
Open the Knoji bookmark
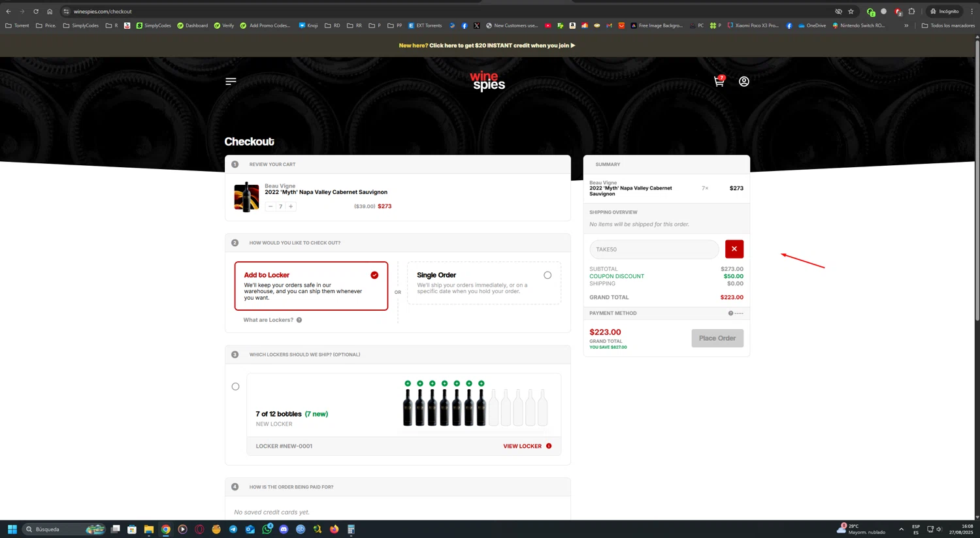[x=308, y=25]
